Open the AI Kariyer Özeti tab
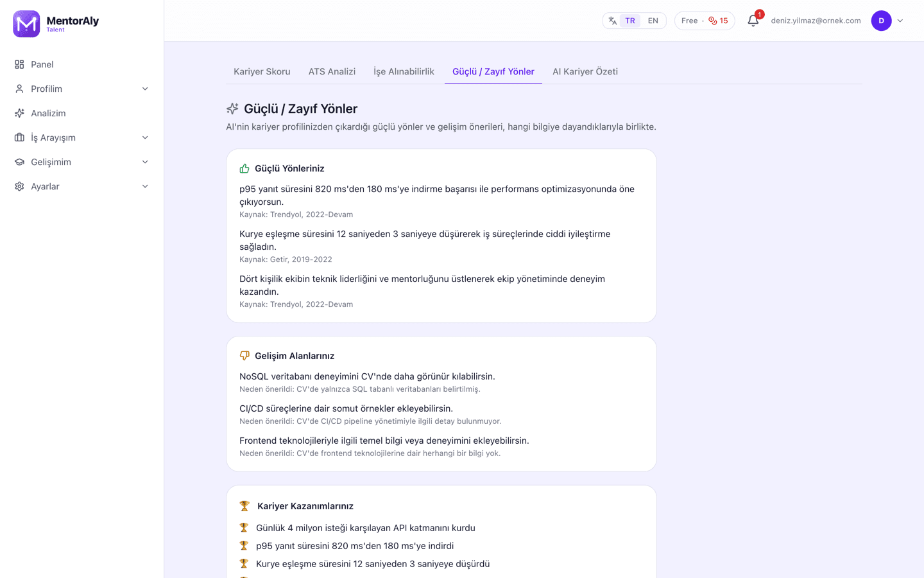This screenshot has height=578, width=924. [x=585, y=71]
